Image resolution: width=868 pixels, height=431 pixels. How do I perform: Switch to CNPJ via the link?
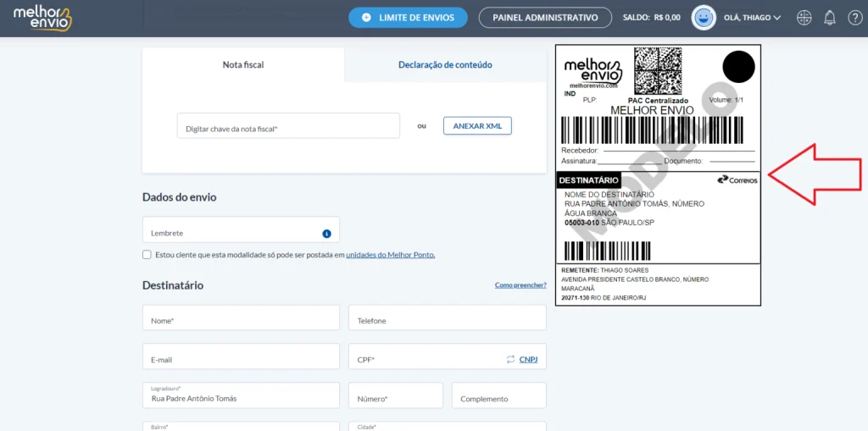click(x=528, y=359)
